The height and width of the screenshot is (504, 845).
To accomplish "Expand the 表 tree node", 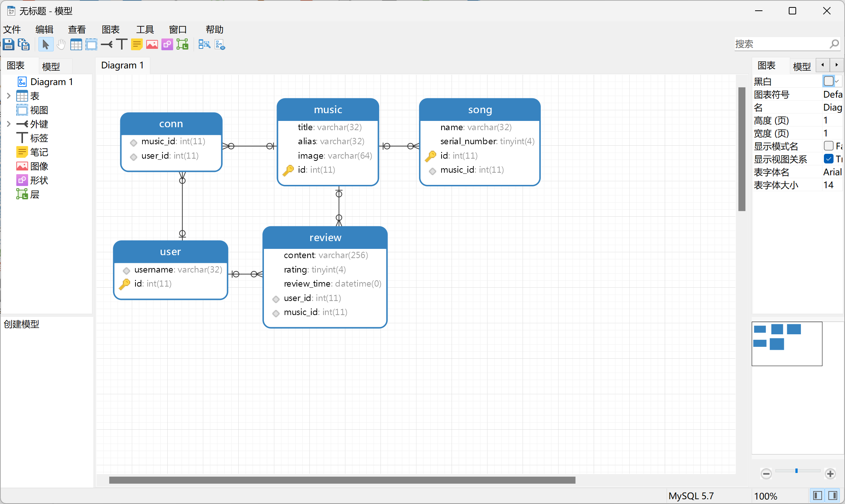I will point(9,96).
